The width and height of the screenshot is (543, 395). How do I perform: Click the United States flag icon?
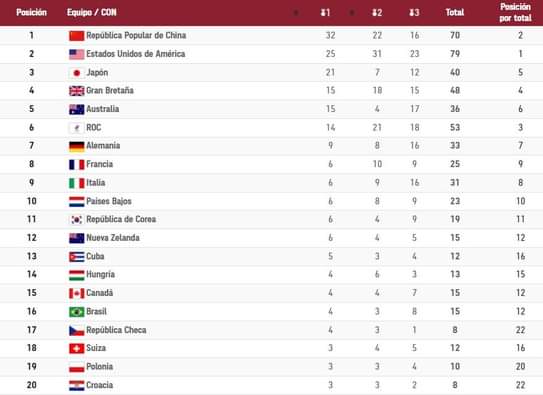[77, 54]
